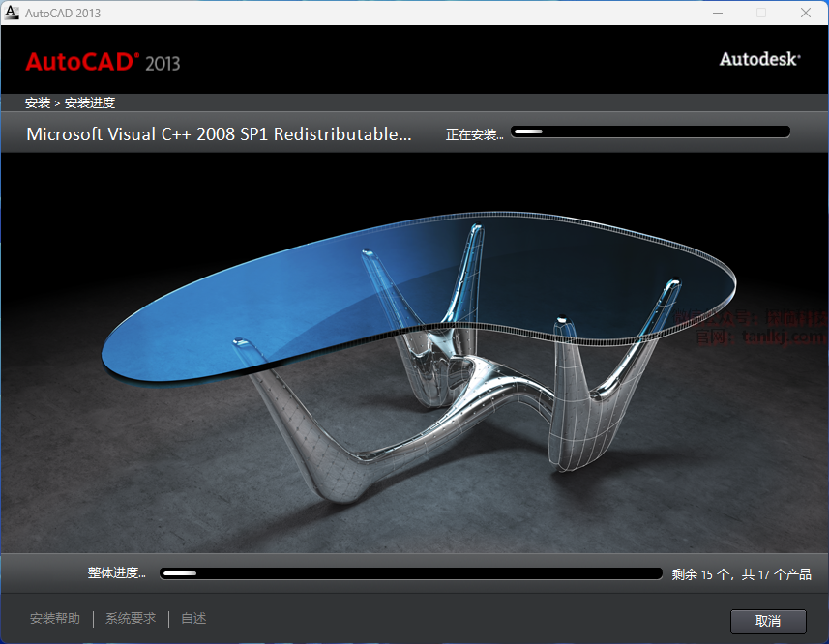
Task: Click the AutoCAD icon in title bar
Action: click(x=11, y=13)
